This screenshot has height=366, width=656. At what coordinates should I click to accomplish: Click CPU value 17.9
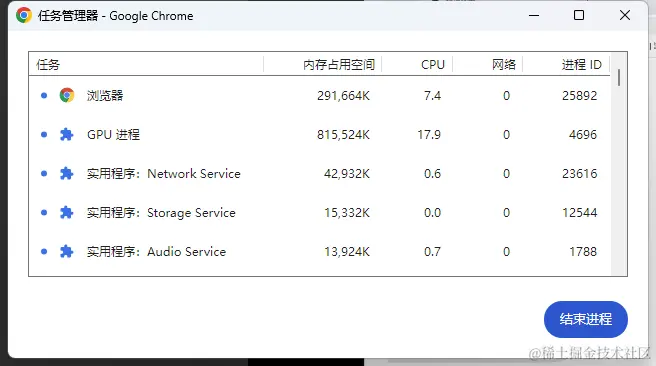point(429,135)
